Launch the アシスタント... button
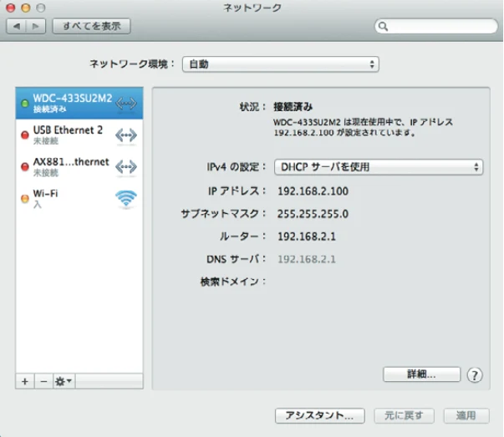 [320, 416]
